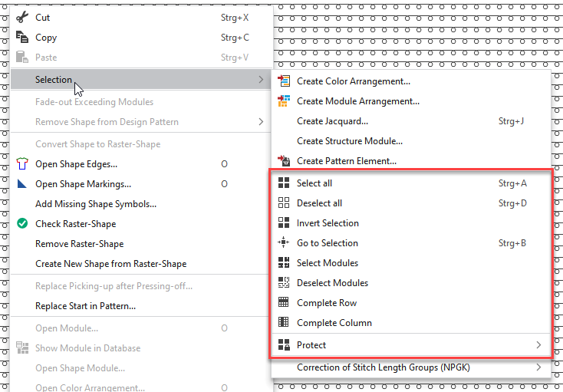The width and height of the screenshot is (563, 392).
Task: Click the Complete Row icon
Action: tap(284, 303)
